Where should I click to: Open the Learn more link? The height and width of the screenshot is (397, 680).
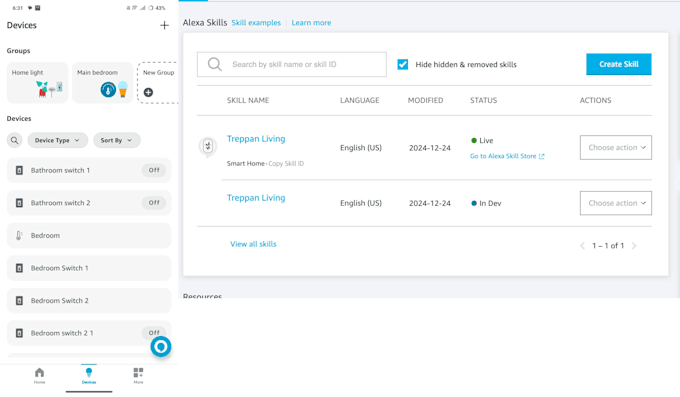coord(311,23)
